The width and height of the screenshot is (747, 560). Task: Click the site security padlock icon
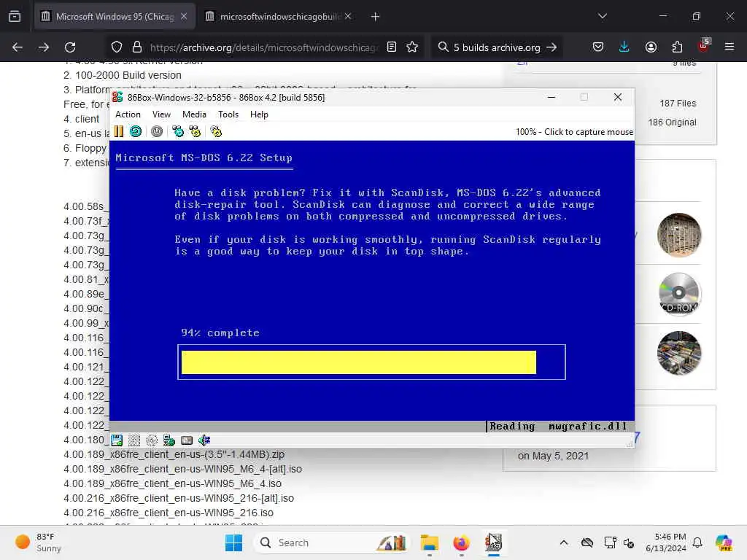pyautogui.click(x=137, y=47)
